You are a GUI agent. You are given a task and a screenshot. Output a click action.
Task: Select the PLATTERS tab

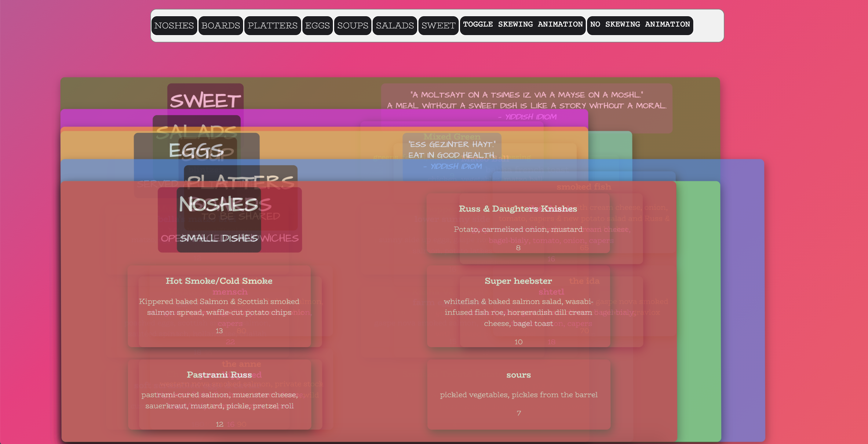pyautogui.click(x=272, y=26)
